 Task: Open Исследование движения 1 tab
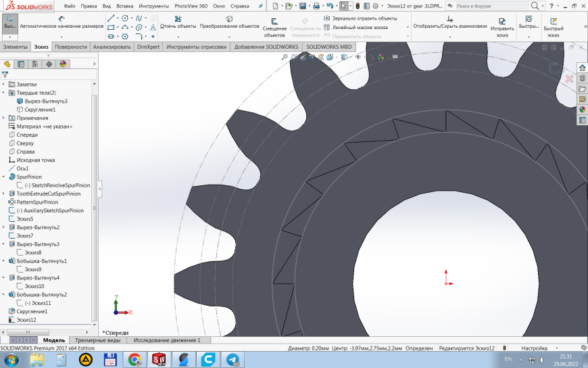coord(167,340)
